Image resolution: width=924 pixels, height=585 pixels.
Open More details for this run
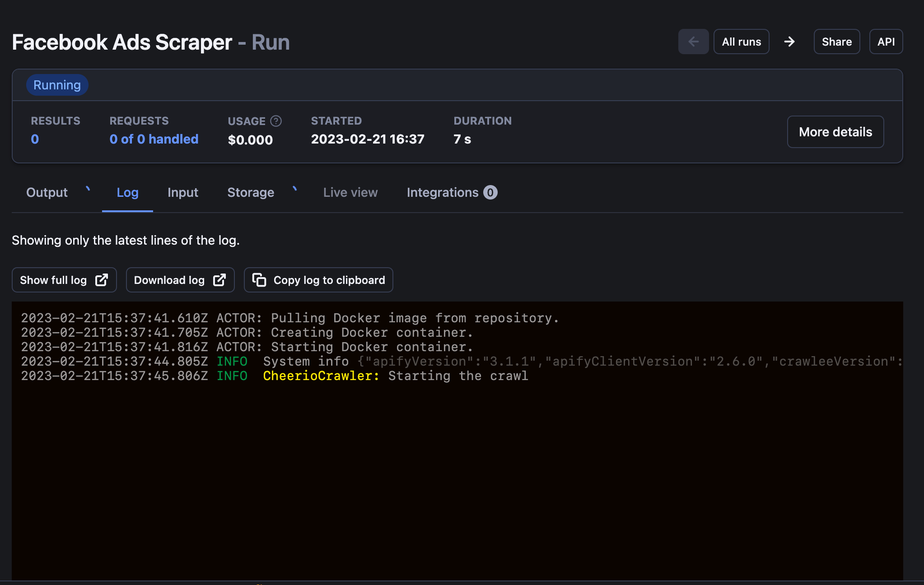coord(835,132)
